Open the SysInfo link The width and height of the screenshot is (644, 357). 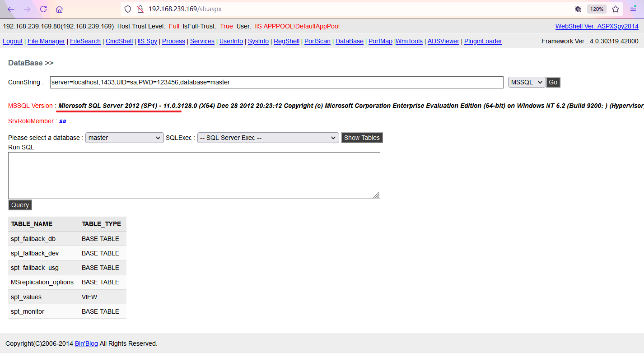click(x=258, y=41)
